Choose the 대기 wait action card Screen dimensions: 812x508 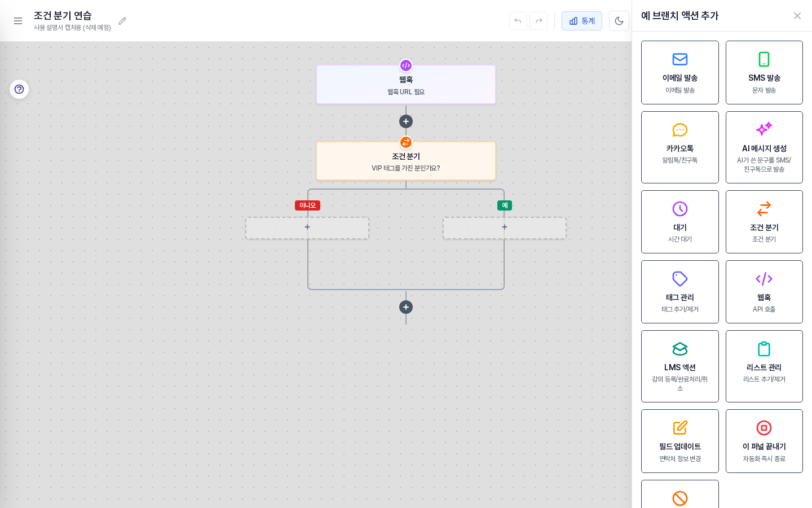click(x=680, y=222)
